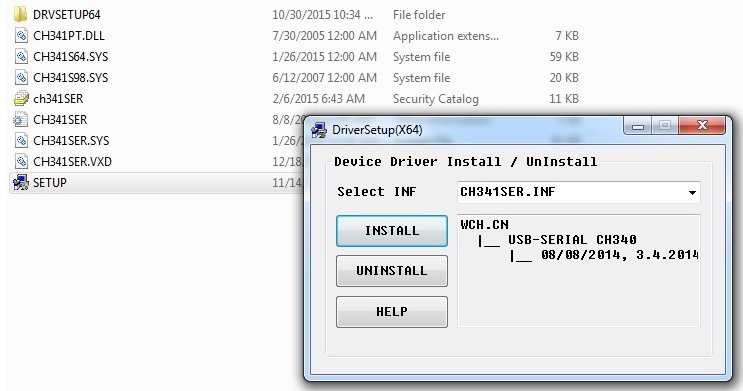The height and width of the screenshot is (391, 743).
Task: Click the 59 KB size cell
Action: click(x=564, y=56)
